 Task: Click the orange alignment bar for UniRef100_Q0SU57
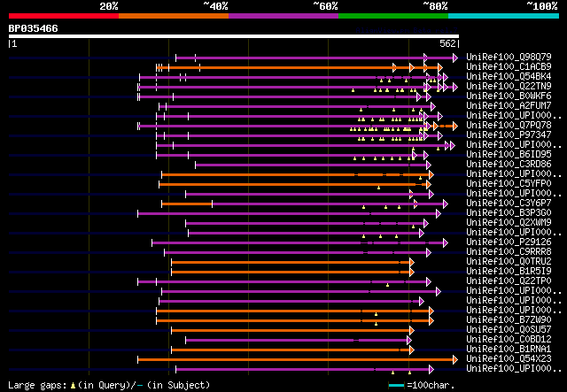pos(292,330)
